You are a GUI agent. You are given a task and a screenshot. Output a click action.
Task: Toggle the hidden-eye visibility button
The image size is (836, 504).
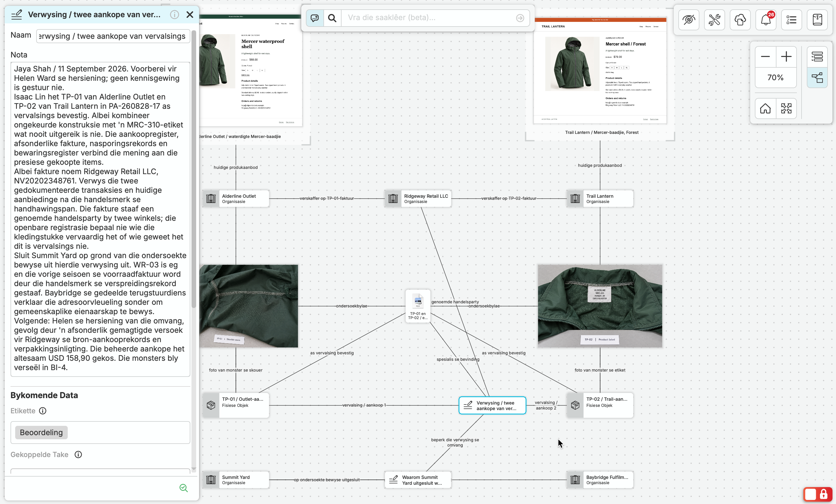coord(689,20)
